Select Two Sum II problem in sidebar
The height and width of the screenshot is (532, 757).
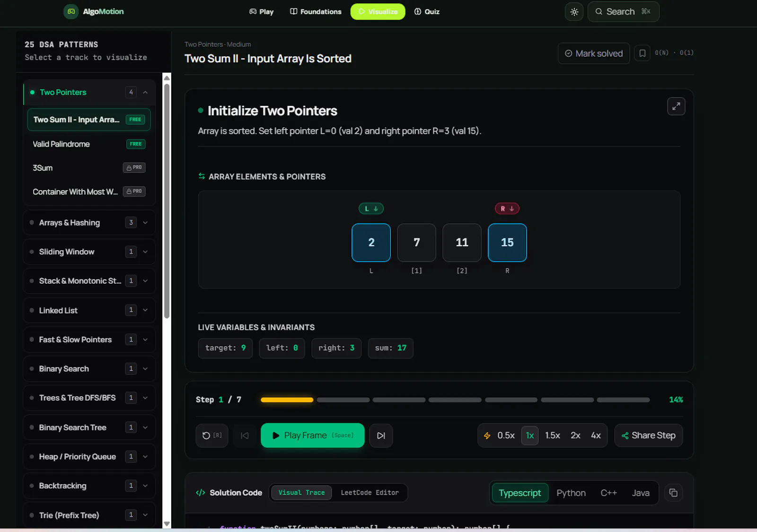[89, 120]
